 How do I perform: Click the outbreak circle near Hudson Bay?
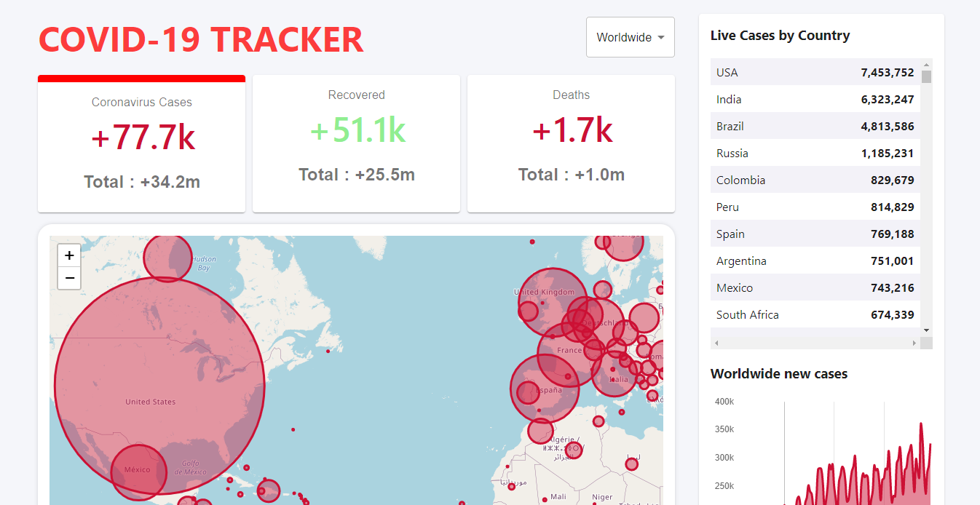pos(168,259)
